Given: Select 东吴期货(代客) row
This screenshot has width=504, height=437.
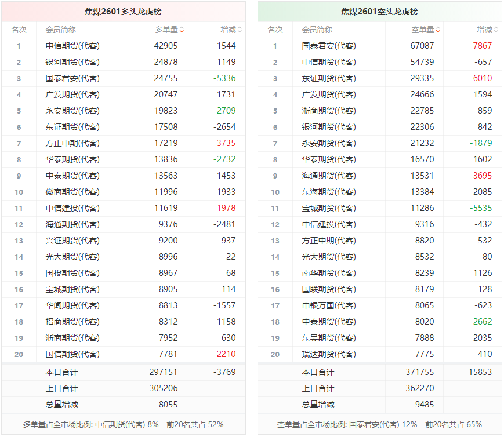Looking at the screenshot, I should click(380, 338).
